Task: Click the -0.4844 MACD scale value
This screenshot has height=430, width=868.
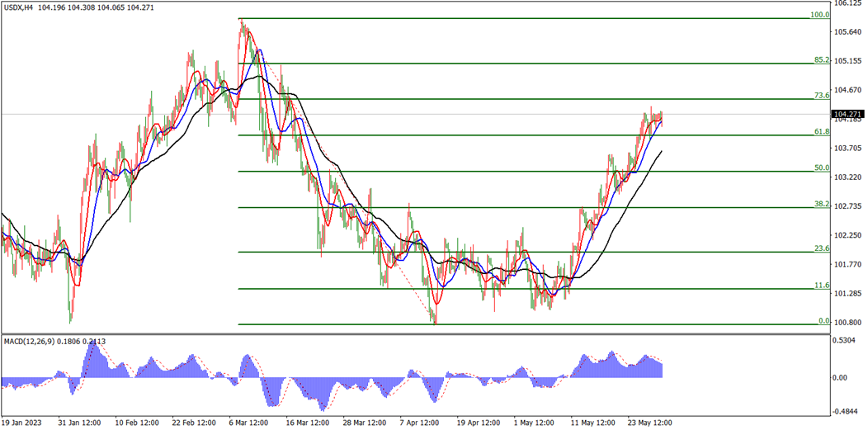Action: point(846,412)
